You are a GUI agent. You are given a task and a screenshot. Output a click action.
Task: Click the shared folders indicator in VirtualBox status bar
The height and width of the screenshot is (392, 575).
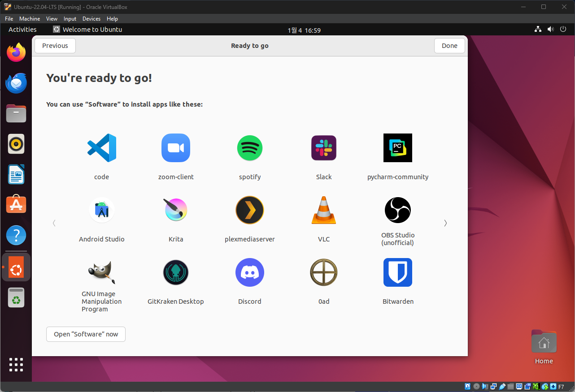[x=511, y=387]
